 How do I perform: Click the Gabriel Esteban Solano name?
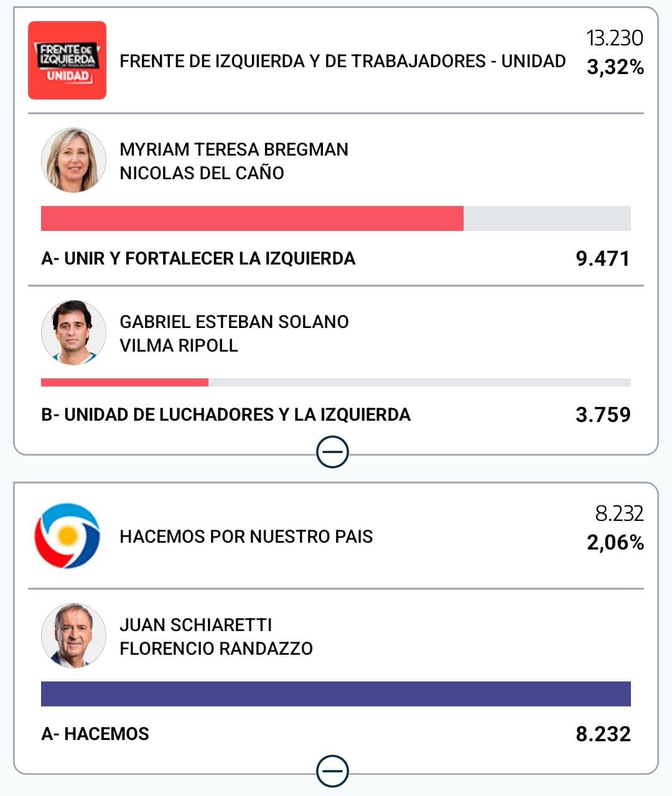[x=234, y=322]
